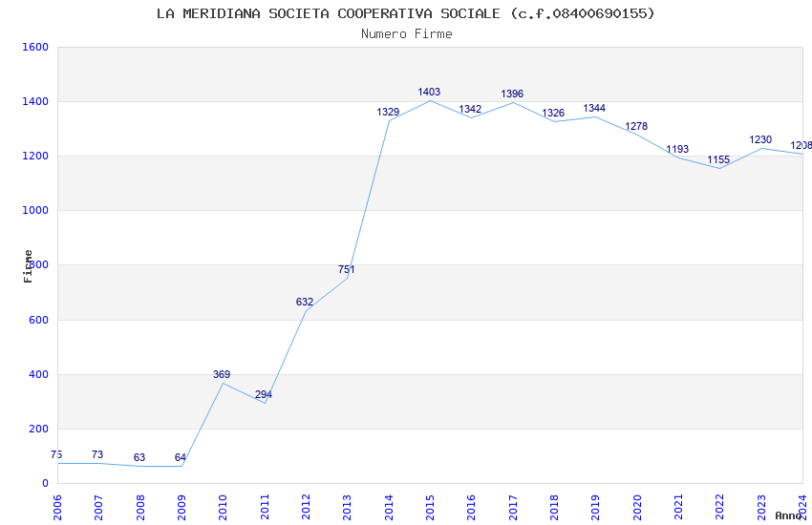Select the year 2018 on the x-axis
Viewport: 812px width, 525px height.
click(x=555, y=508)
